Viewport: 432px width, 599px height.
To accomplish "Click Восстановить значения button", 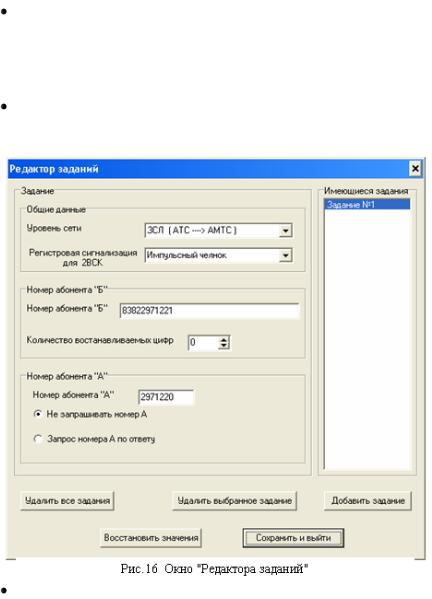I will click(x=151, y=538).
